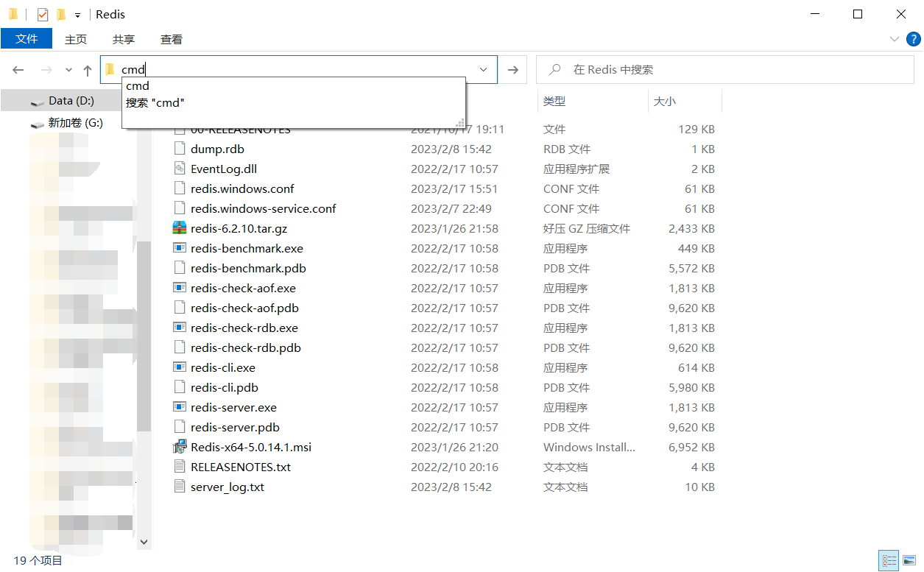Select the Redis-x64-5.0.14.1.msi installer icon
Image resolution: width=924 pixels, height=572 pixels.
180,447
